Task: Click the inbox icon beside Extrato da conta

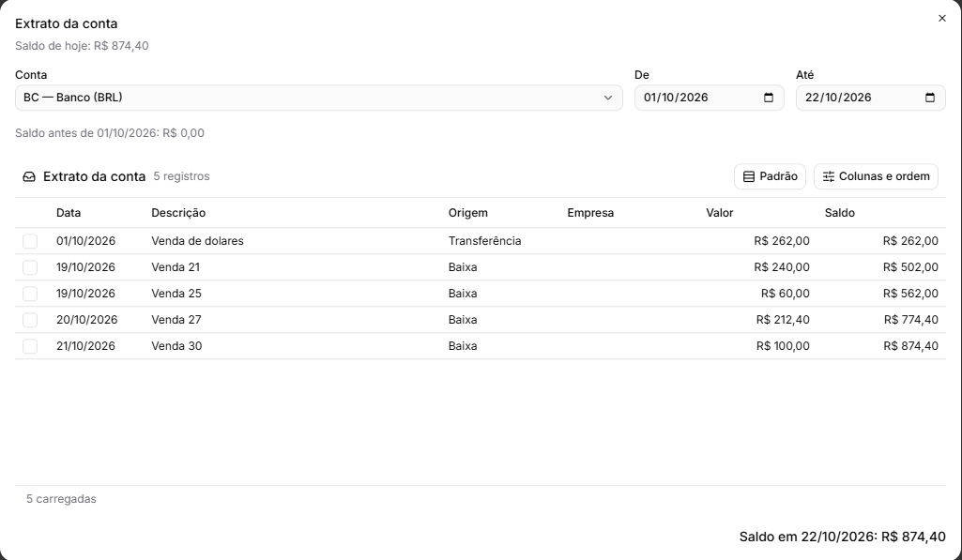Action: 29,176
